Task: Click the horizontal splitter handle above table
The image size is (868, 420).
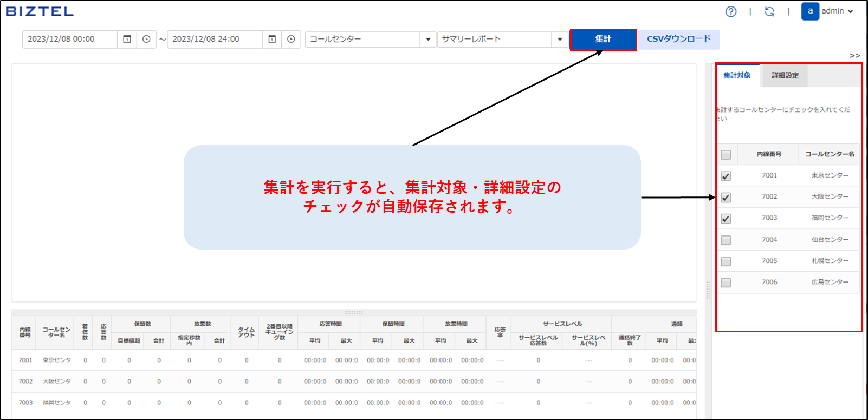Action: tap(354, 312)
